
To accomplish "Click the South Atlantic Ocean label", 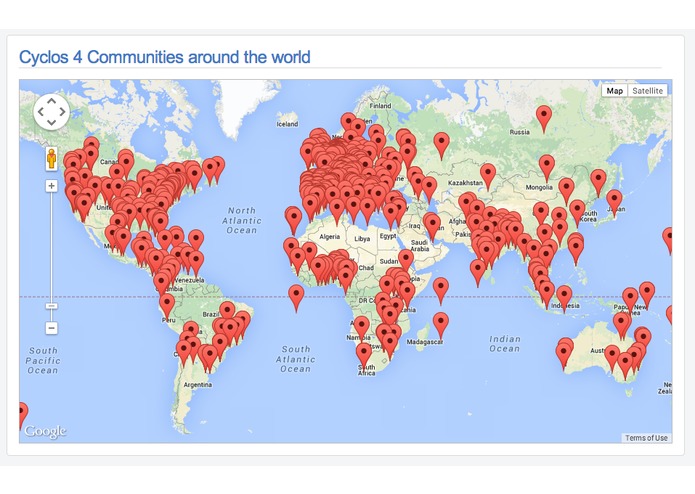I will point(296,359).
